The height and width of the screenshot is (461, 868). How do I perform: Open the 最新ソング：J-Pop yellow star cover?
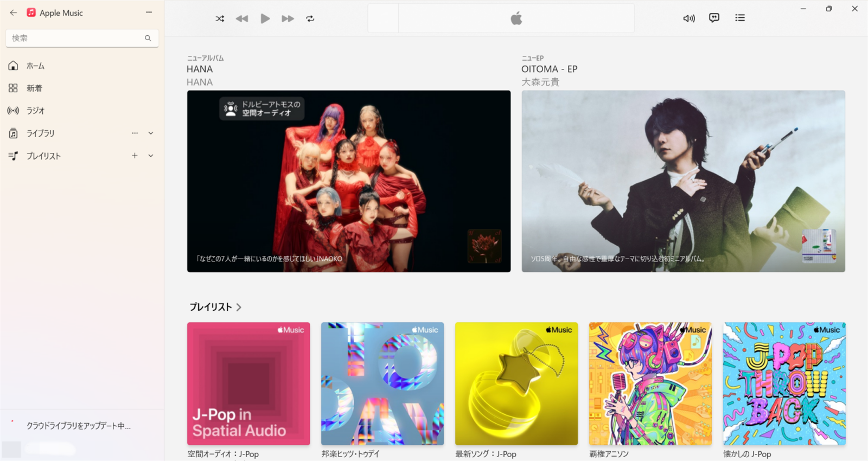pos(516,384)
